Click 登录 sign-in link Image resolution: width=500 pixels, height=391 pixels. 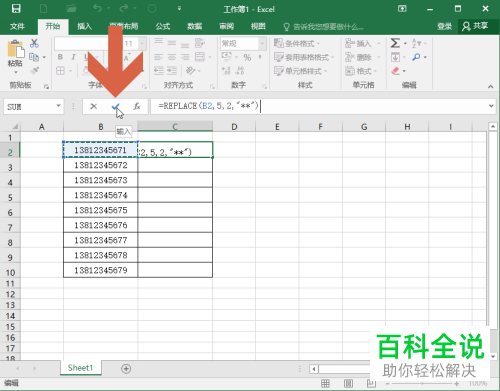445,26
